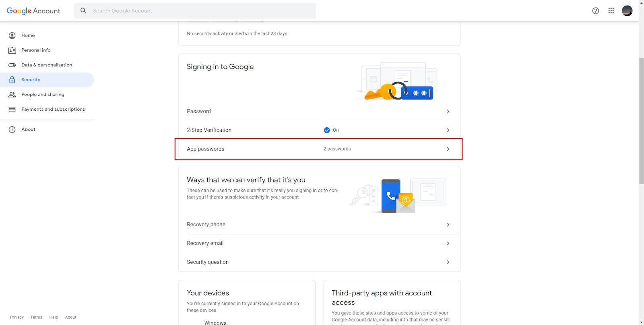Expand the 2-Step Verification chevron
This screenshot has width=644, height=325.
point(448,130)
